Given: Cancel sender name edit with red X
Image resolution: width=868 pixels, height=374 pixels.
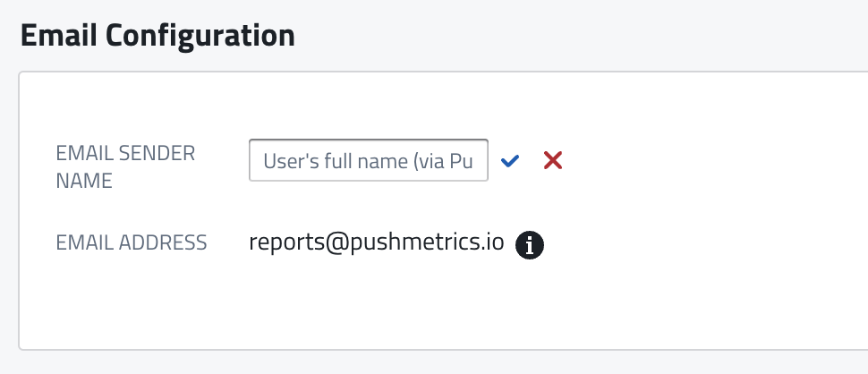Looking at the screenshot, I should [x=553, y=160].
